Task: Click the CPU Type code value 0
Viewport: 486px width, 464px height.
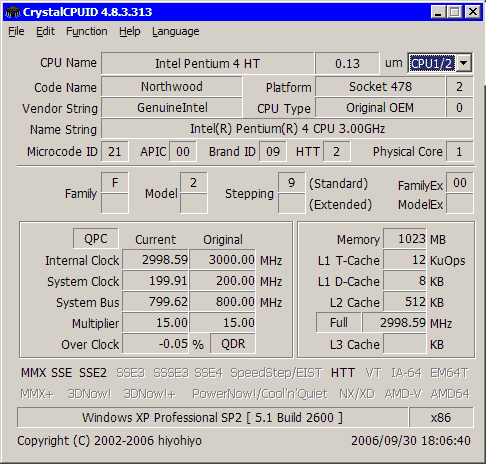Action: point(460,107)
